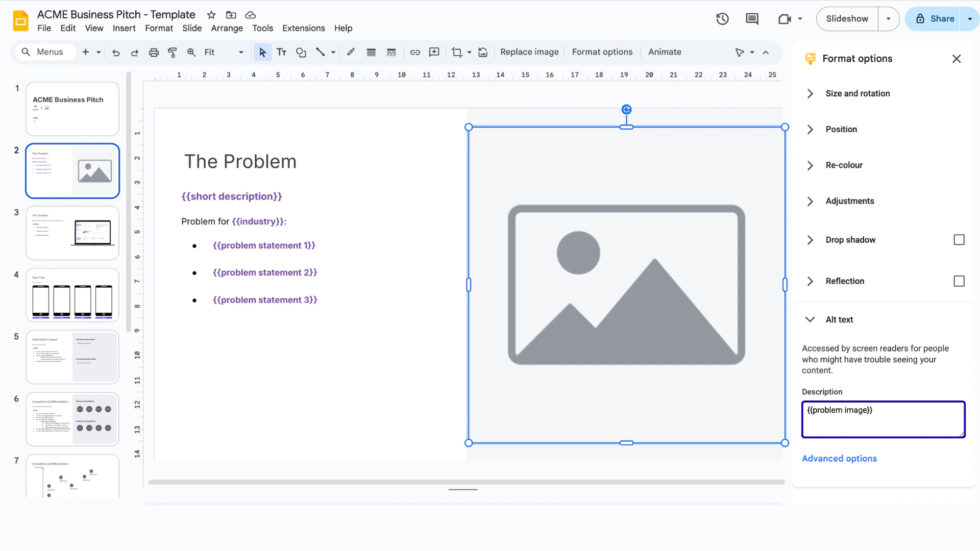Select the line tool
This screenshot has width=980, height=551.
tap(321, 52)
